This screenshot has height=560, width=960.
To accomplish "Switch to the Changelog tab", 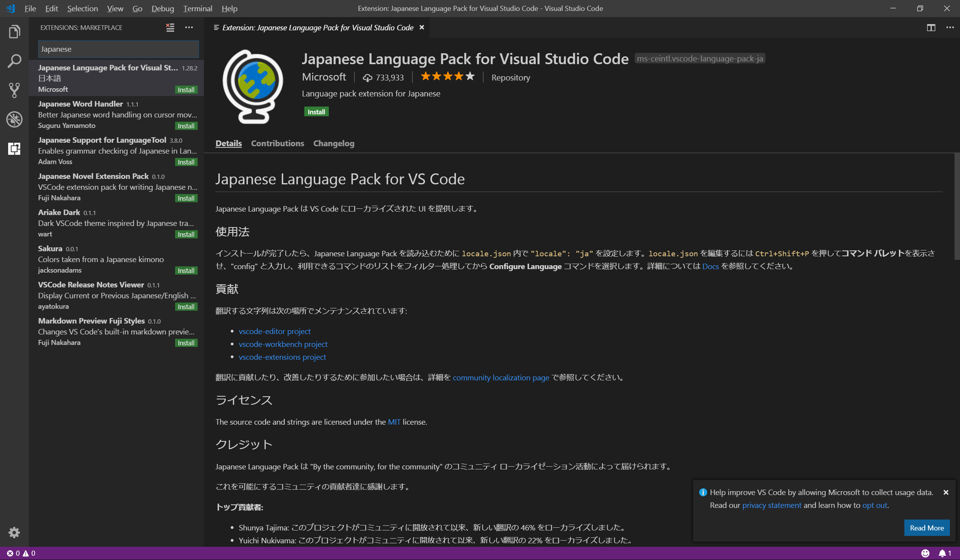I will coord(334,143).
